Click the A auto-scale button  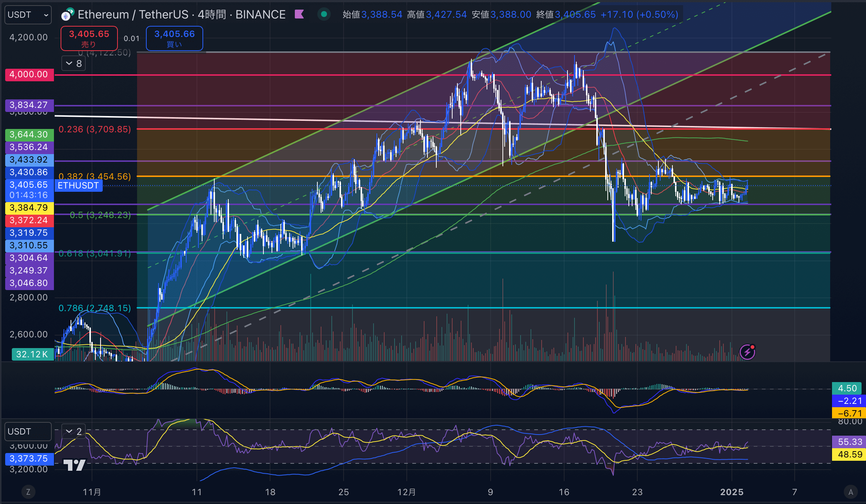(x=850, y=492)
